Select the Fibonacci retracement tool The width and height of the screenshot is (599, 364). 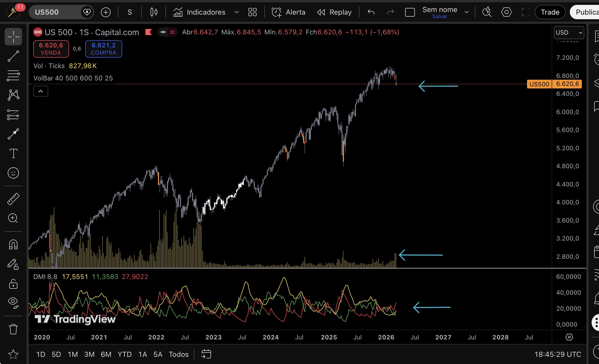(x=13, y=76)
